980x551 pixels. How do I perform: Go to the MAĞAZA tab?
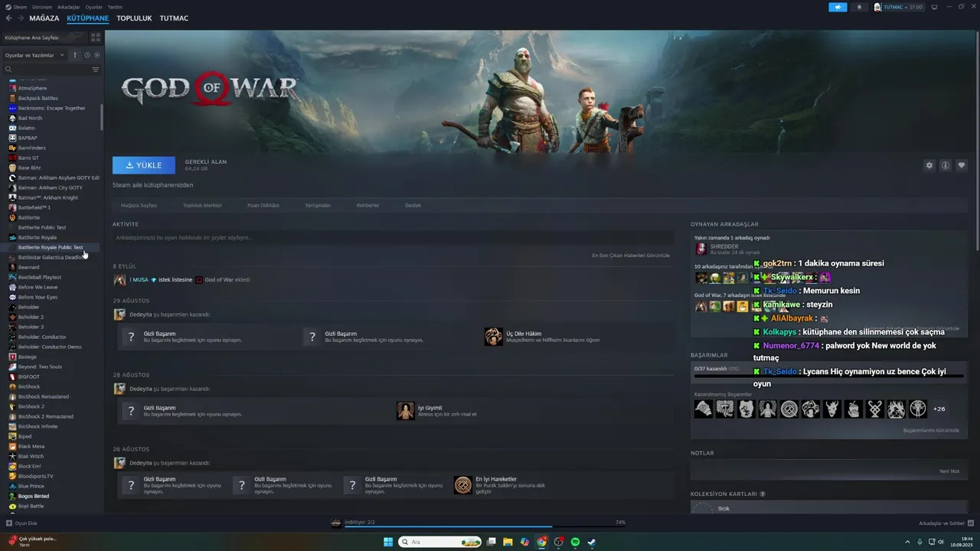(44, 18)
